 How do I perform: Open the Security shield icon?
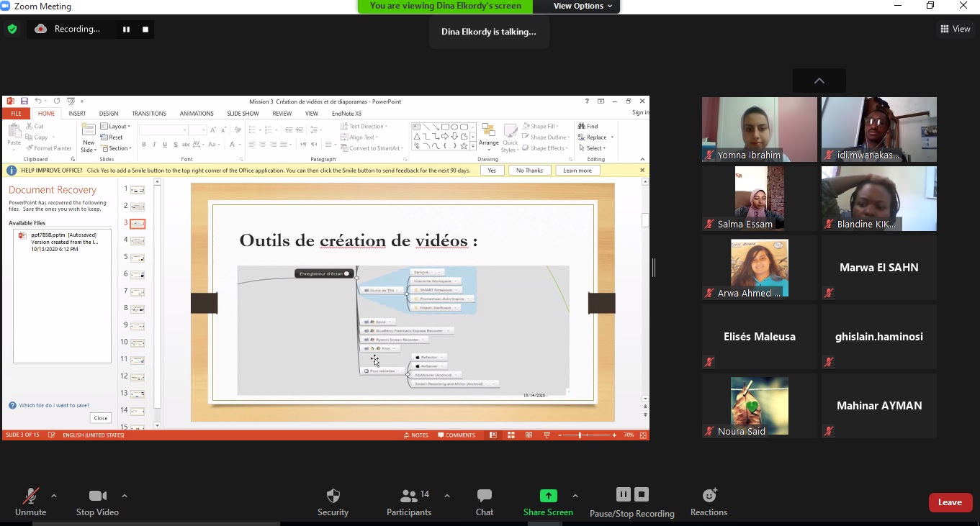pyautogui.click(x=333, y=496)
